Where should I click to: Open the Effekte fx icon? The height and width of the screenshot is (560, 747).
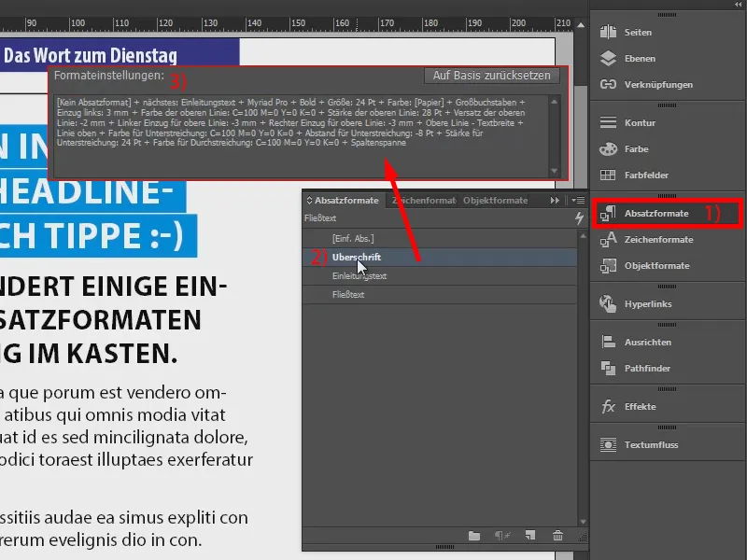click(608, 407)
